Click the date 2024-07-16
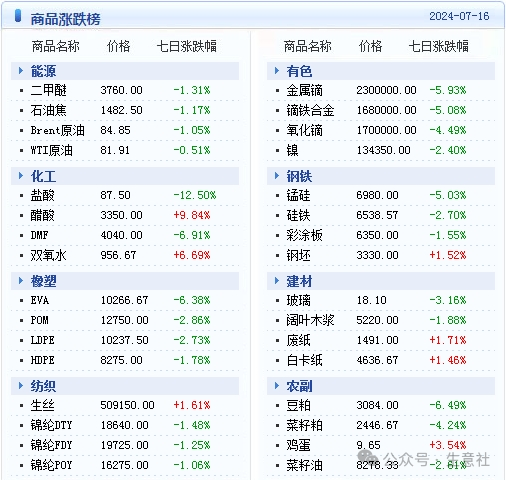 [x=459, y=16]
